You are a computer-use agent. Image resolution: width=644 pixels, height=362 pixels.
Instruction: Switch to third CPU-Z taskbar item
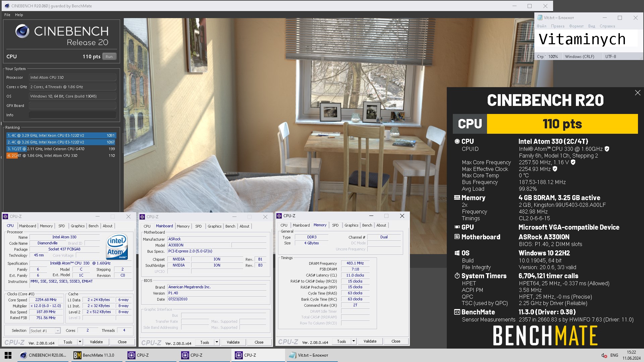[258, 355]
